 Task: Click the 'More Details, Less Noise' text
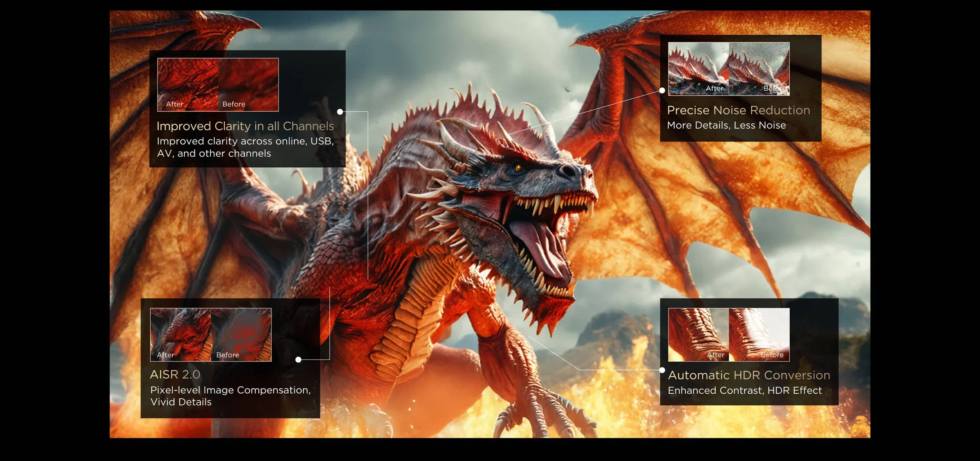tap(726, 126)
